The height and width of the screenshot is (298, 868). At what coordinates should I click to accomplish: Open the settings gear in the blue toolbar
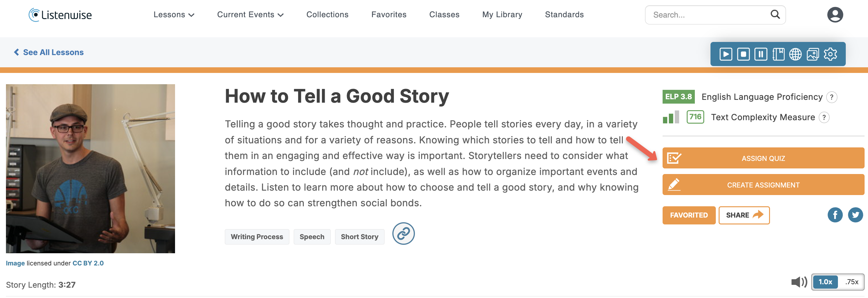pyautogui.click(x=830, y=54)
